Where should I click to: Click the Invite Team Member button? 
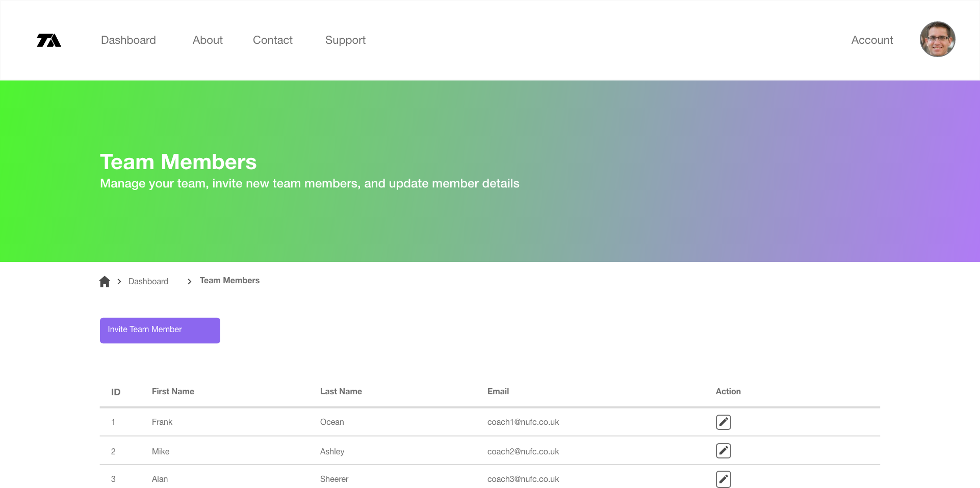160,331
